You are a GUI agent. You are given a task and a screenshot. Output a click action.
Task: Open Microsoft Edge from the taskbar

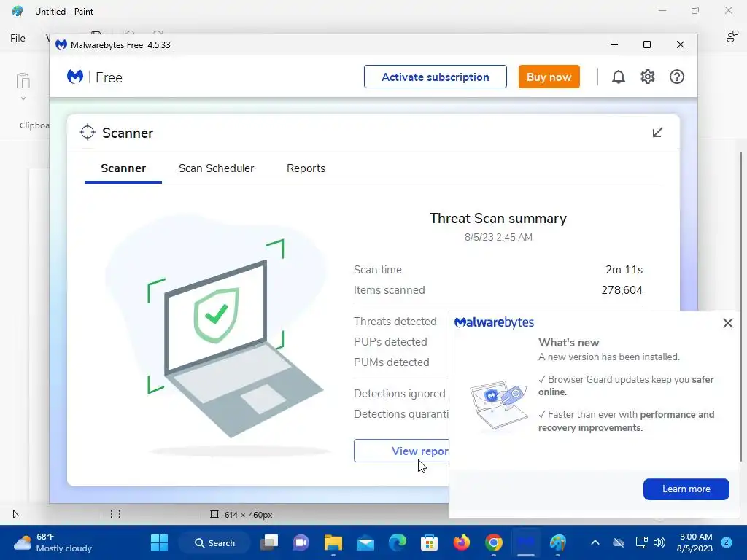tap(398, 542)
